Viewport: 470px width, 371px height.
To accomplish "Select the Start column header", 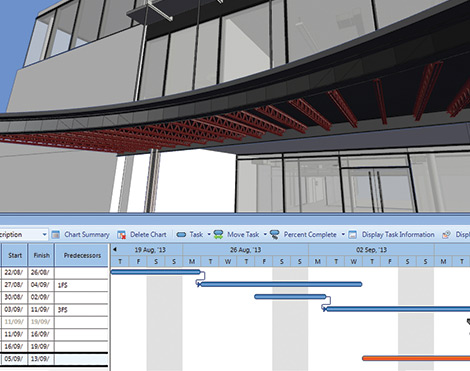I will click(x=15, y=255).
